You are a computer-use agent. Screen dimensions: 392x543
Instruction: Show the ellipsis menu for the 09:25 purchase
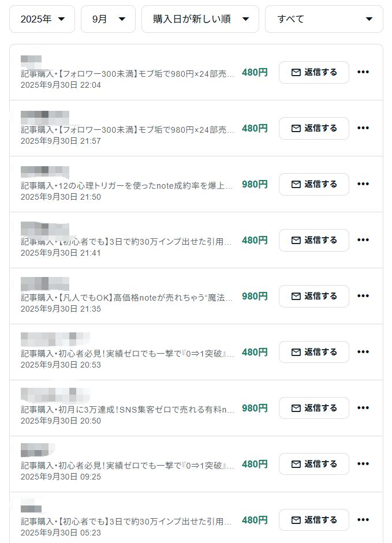[x=363, y=464]
